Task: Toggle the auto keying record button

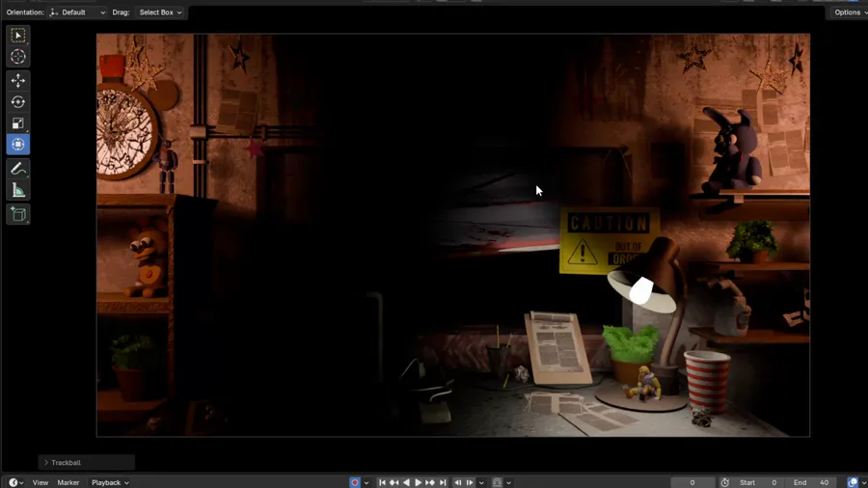Action: (355, 482)
